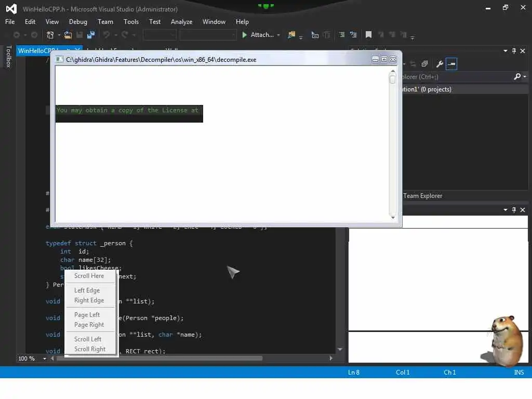Image resolution: width=532 pixels, height=399 pixels.
Task: Toggle the lower panel auto-hide pin
Action: (514, 210)
